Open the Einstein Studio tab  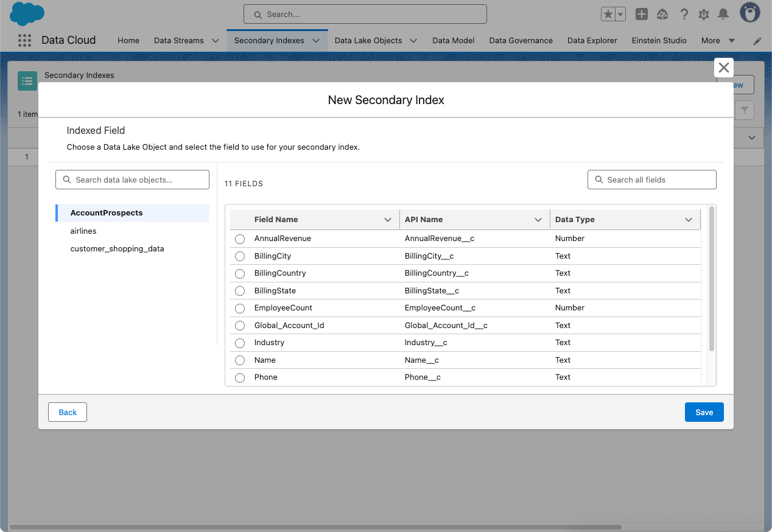pos(659,41)
